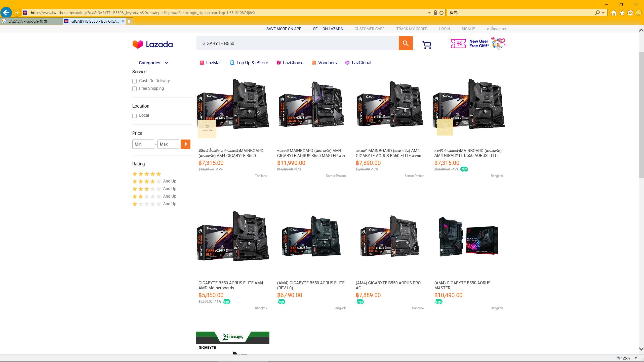The image size is (644, 362).
Task: Open the SIGMACOMS GIGABYTE product thumbnail
Action: 233,343
